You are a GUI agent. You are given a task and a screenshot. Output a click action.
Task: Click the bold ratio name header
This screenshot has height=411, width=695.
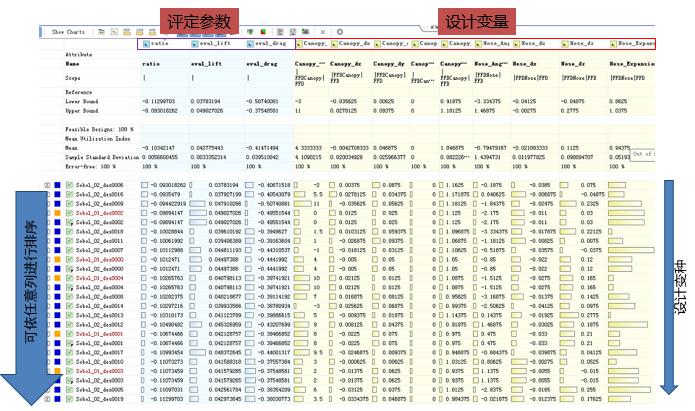151,64
